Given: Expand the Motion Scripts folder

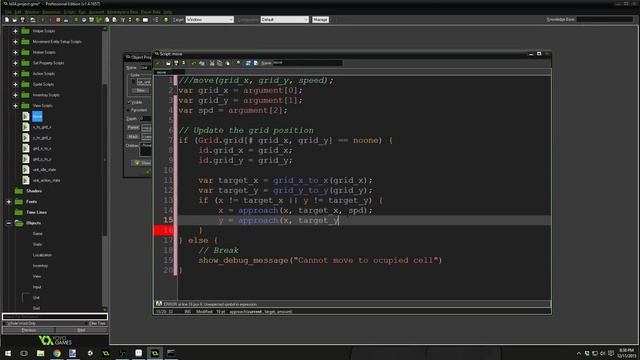Looking at the screenshot, I should 15,52.
